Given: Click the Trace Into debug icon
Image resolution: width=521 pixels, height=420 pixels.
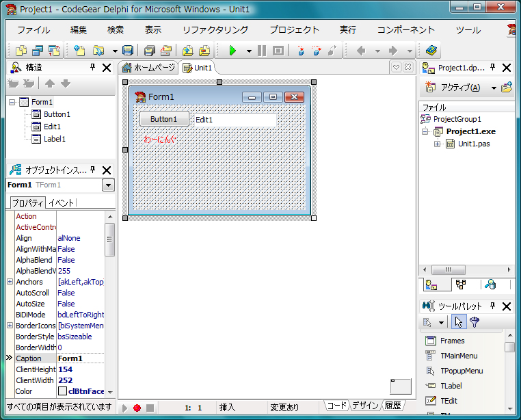Looking at the screenshot, I should tap(301, 51).
